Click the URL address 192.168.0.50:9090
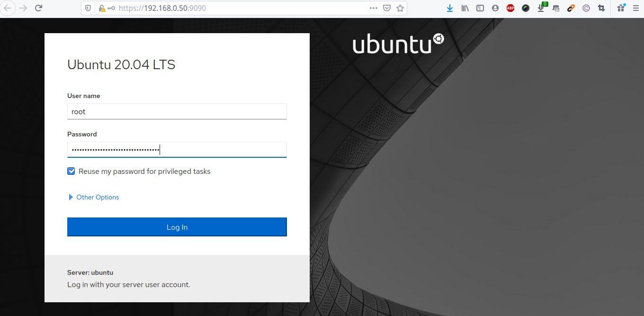This screenshot has height=316, width=644. pos(162,8)
